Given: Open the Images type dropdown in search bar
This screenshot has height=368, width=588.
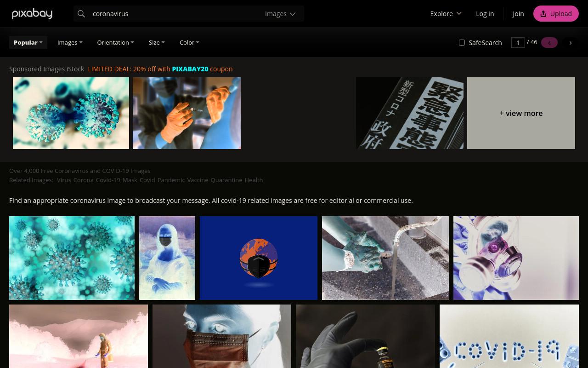Looking at the screenshot, I should point(281,14).
